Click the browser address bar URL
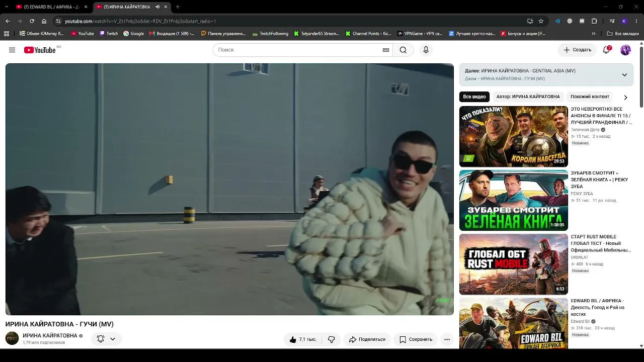Image resolution: width=644 pixels, height=362 pixels. coord(140,21)
